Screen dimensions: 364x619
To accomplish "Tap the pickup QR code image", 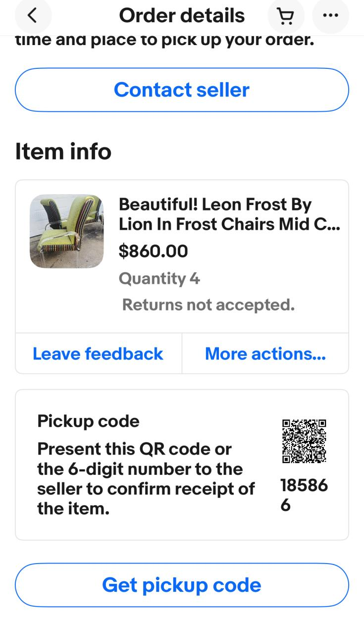I will 304,441.
